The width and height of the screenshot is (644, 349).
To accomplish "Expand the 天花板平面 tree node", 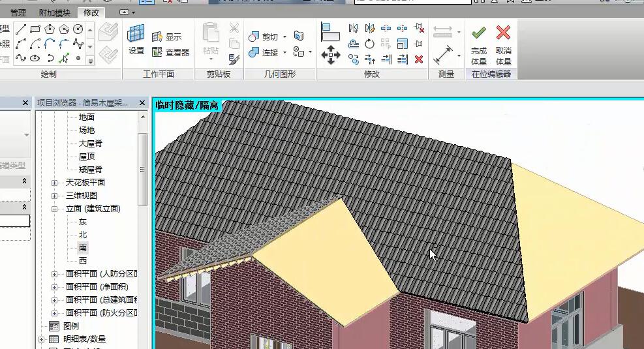I will pyautogui.click(x=54, y=183).
